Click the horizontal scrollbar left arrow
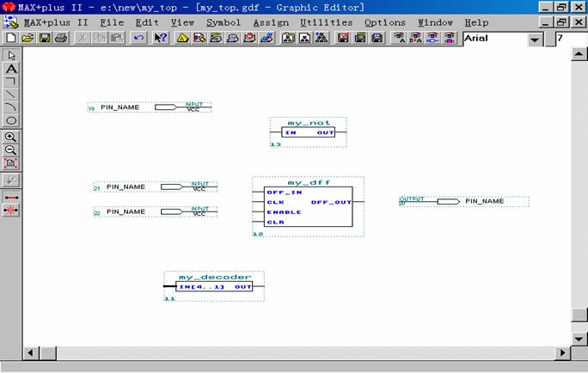588x373 pixels. (30, 352)
